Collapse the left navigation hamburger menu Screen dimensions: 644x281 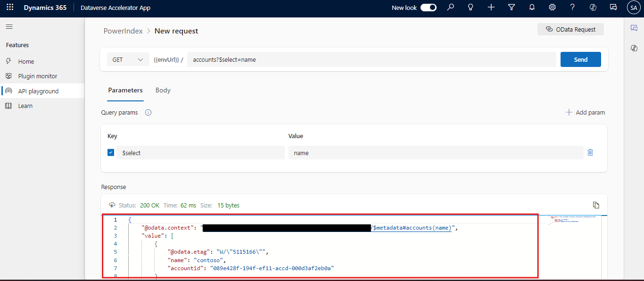[9, 27]
